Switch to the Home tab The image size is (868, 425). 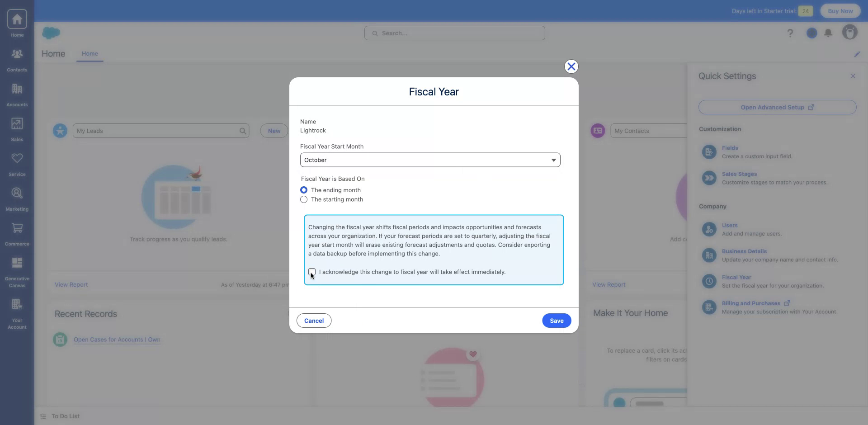click(90, 53)
